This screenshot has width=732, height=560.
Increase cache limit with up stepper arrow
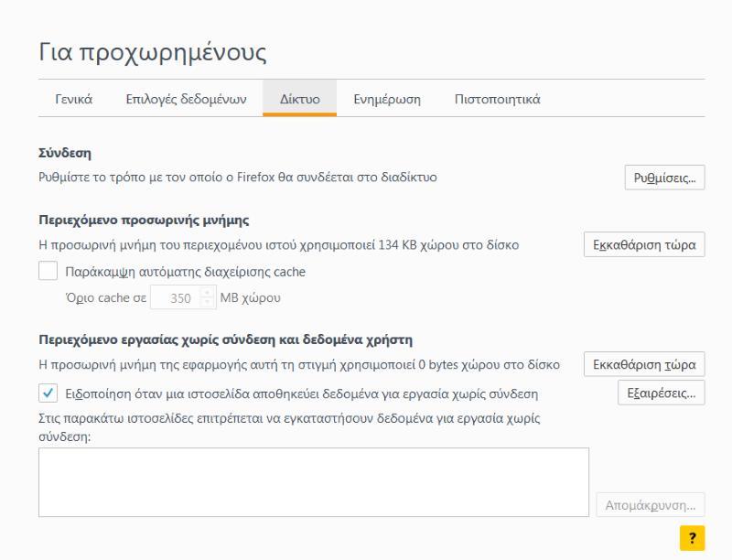(206, 294)
